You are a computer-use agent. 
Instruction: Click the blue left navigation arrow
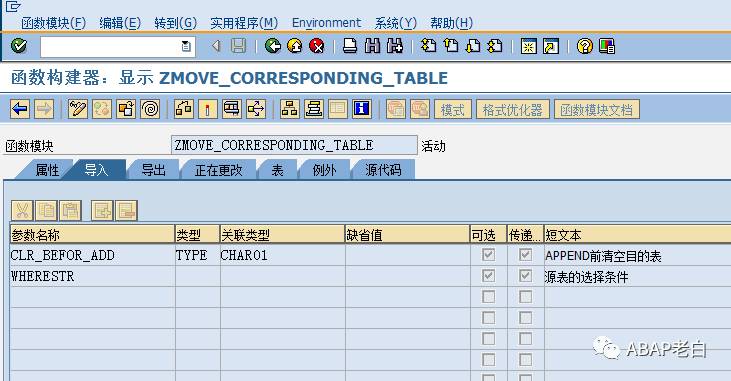tap(20, 109)
